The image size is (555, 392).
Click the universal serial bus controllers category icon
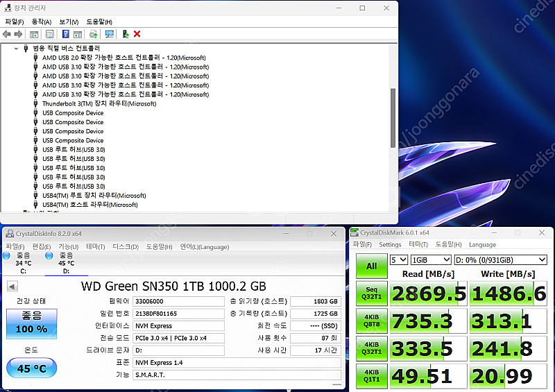[26, 48]
